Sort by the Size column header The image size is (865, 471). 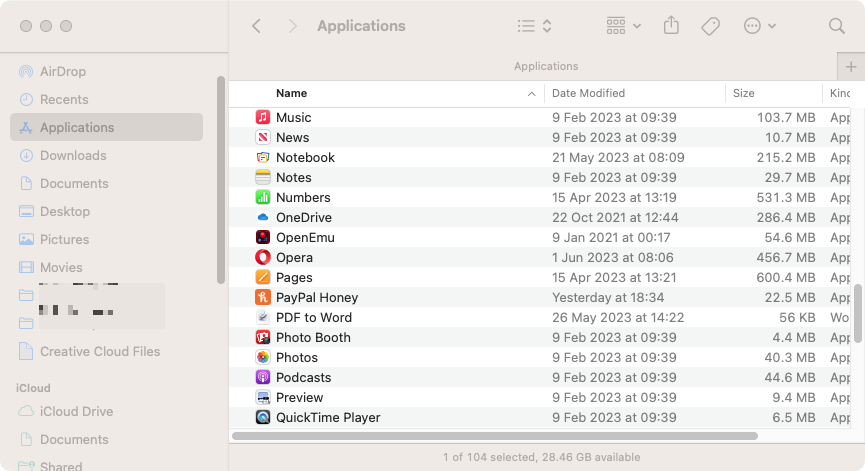pos(743,93)
